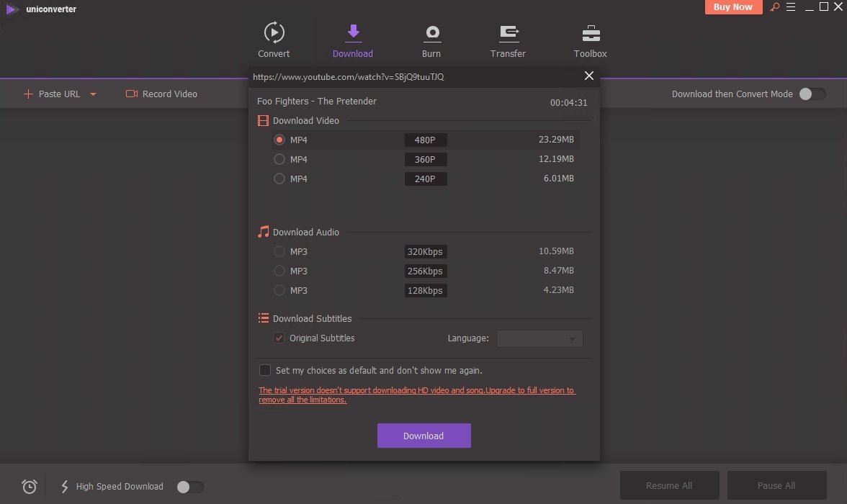Open the Toolbox tab
847x504 pixels.
tap(591, 41)
